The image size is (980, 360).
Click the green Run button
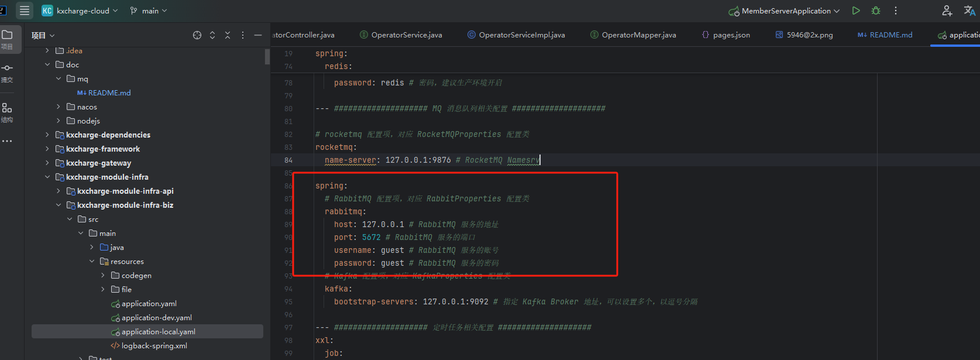tap(856, 11)
